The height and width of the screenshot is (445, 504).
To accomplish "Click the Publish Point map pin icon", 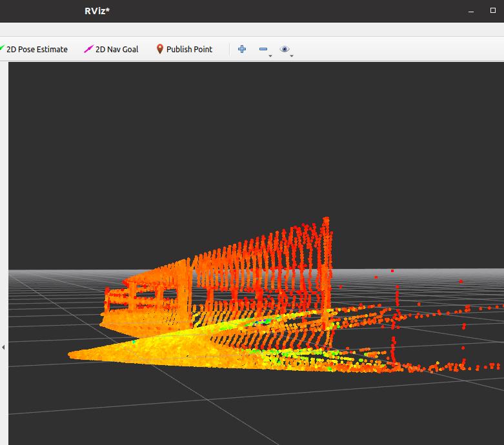I will [160, 49].
